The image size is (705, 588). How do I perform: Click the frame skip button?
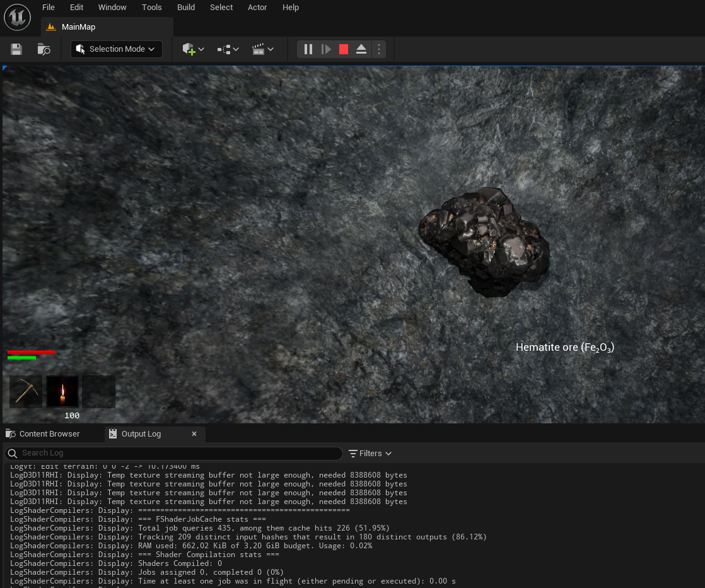(x=326, y=49)
